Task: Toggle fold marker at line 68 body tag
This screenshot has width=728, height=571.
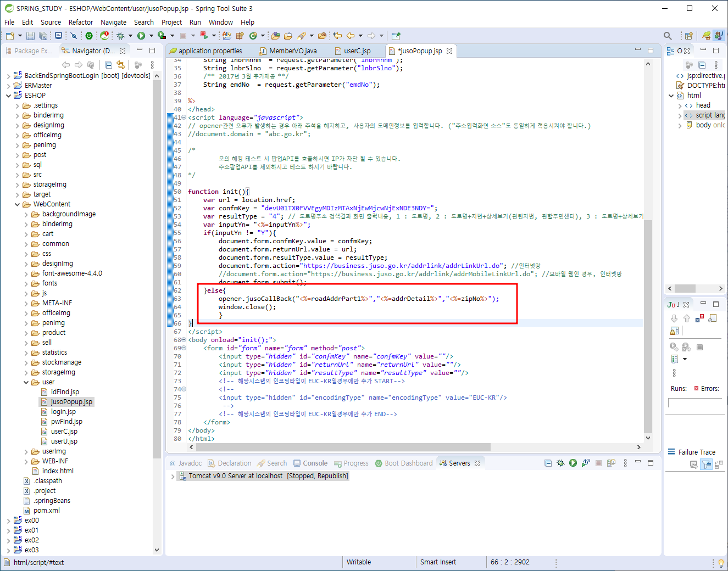Action: [x=184, y=340]
